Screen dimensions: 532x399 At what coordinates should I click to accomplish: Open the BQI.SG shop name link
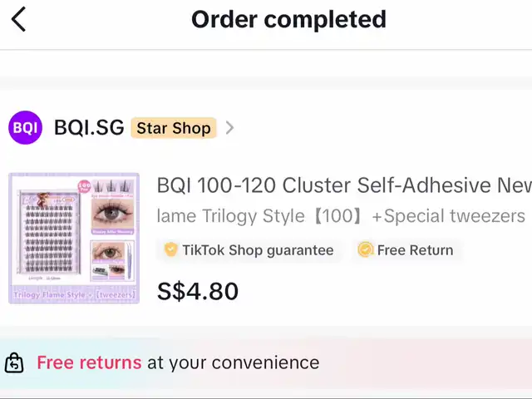coord(89,128)
